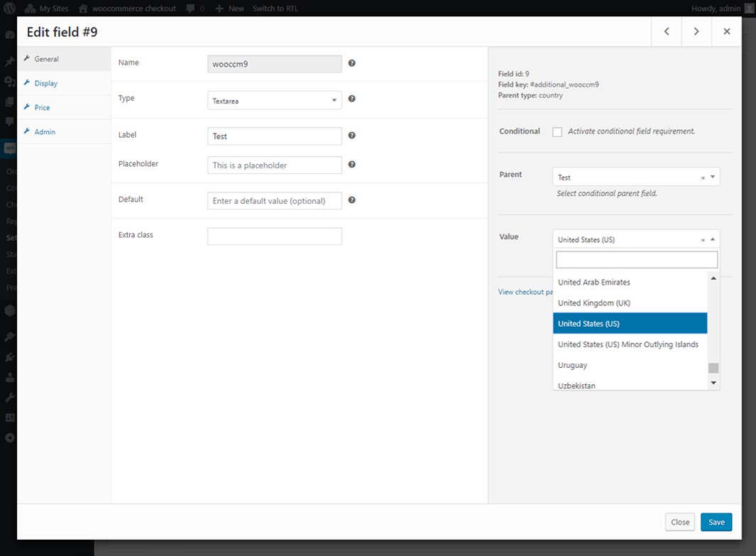Click the WordPress logo in admin bar

click(10, 9)
